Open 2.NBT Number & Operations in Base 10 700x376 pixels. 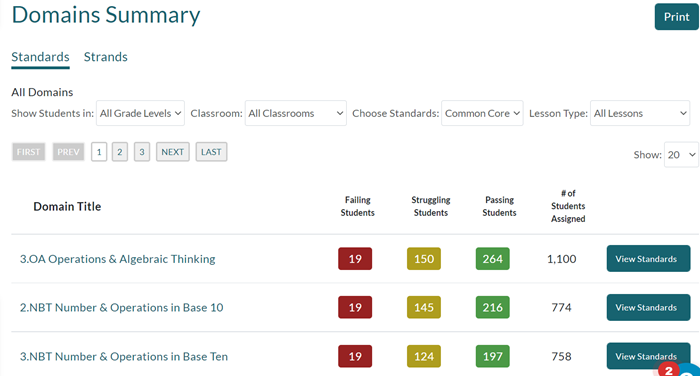121,308
